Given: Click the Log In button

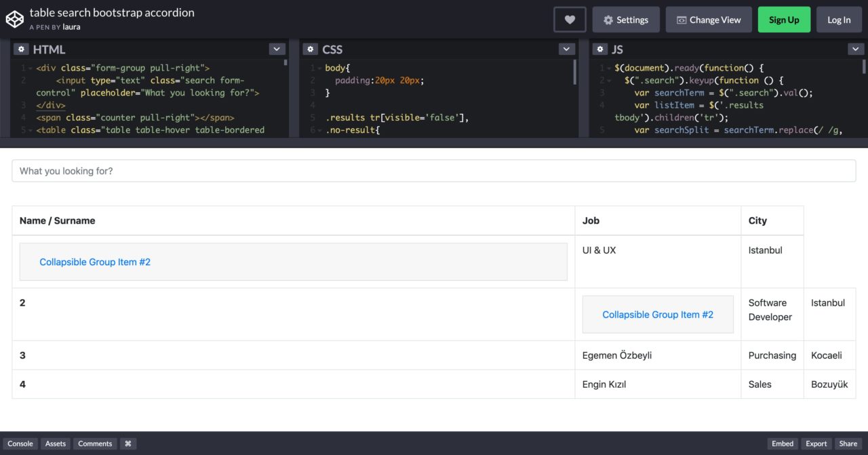Looking at the screenshot, I should [839, 20].
